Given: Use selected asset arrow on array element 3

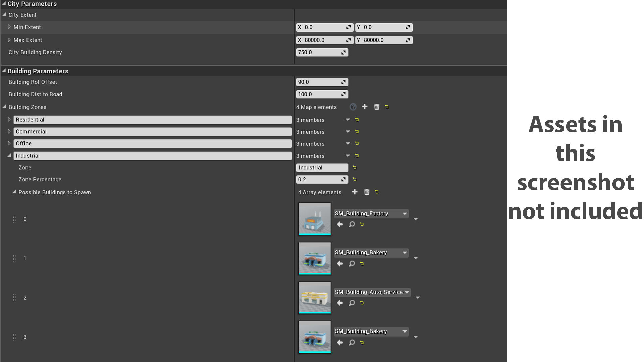Looking at the screenshot, I should tap(340, 343).
